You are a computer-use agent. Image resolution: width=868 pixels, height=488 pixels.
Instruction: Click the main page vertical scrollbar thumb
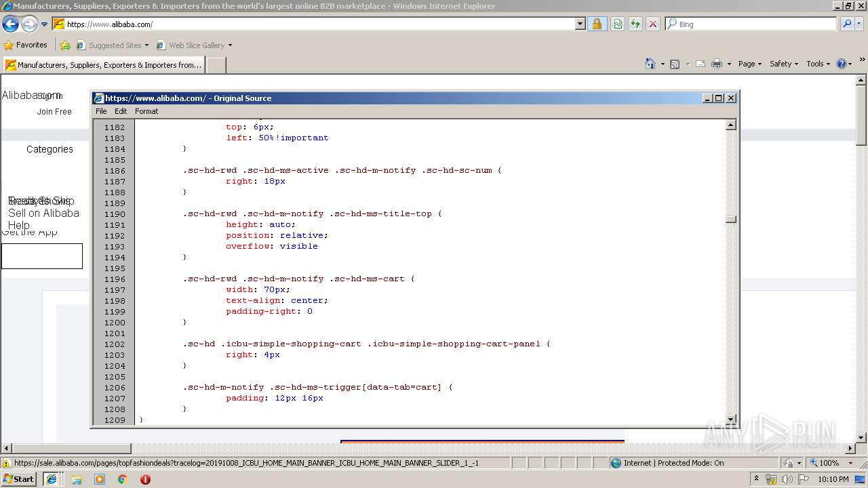[861, 115]
